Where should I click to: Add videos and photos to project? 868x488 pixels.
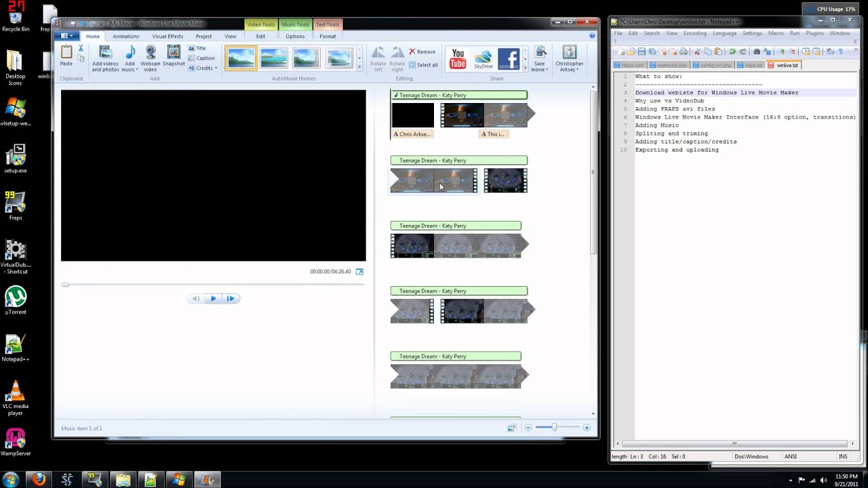point(105,58)
